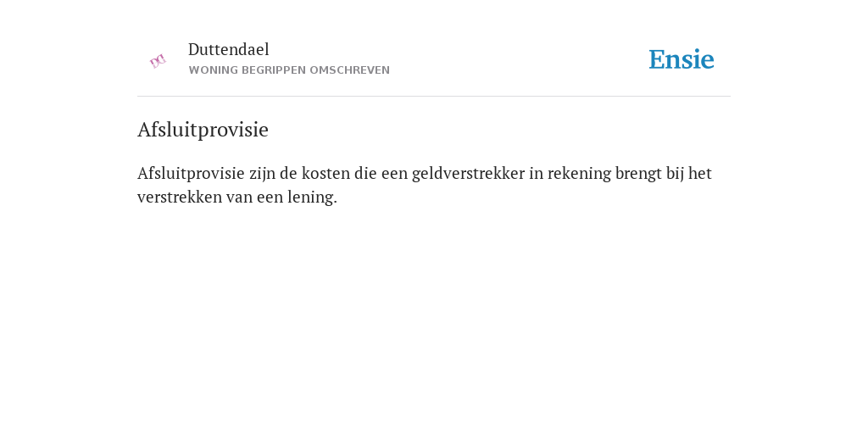Click the word 'bij' in the definition

pos(675,173)
